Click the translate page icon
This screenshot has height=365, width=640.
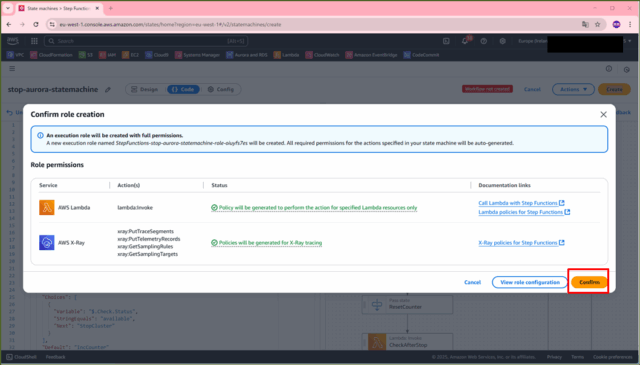585,24
